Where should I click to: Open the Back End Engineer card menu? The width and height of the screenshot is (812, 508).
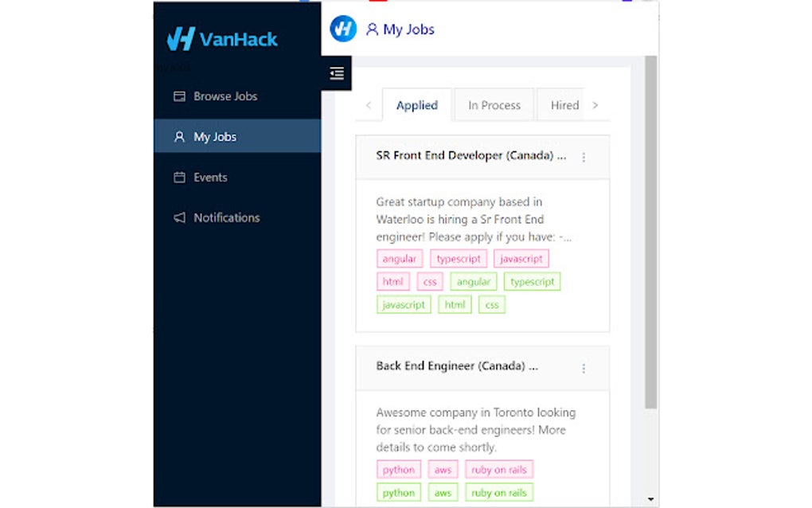[584, 368]
